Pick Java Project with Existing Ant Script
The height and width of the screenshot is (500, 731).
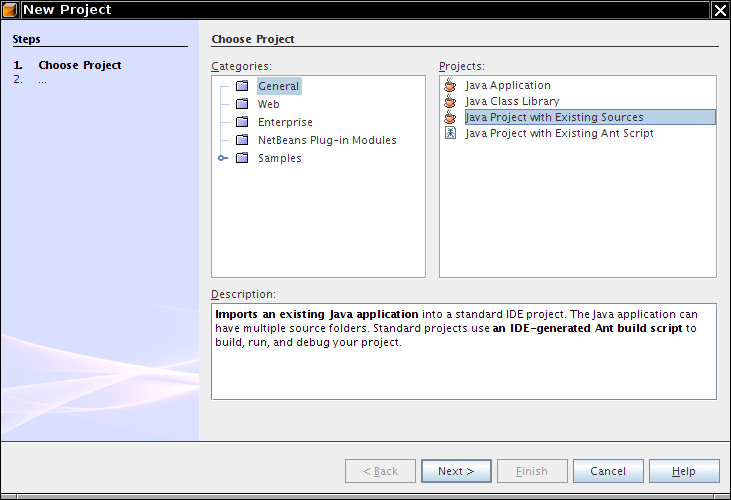(559, 133)
